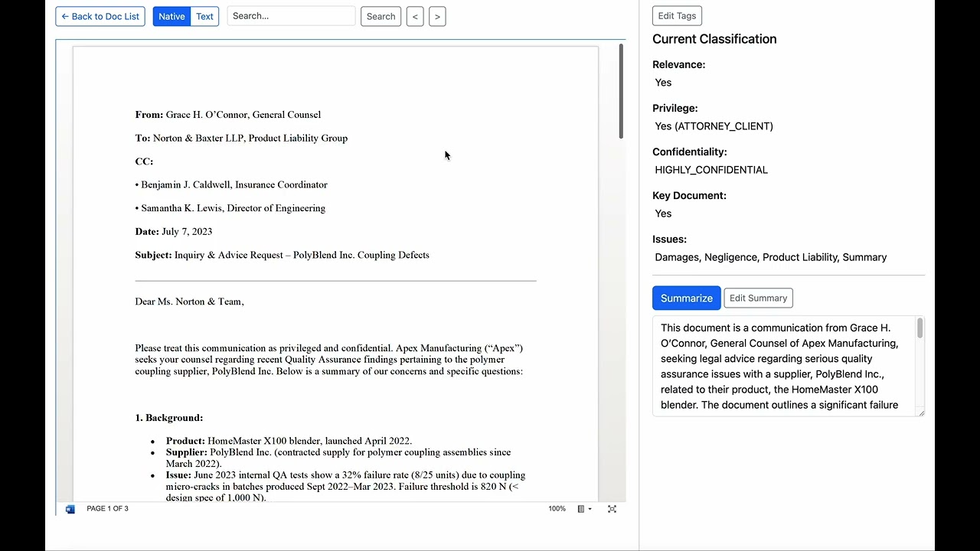980x551 pixels.
Task: Click the Supplier bullet about PolyBlend Inc.
Action: pos(338,458)
